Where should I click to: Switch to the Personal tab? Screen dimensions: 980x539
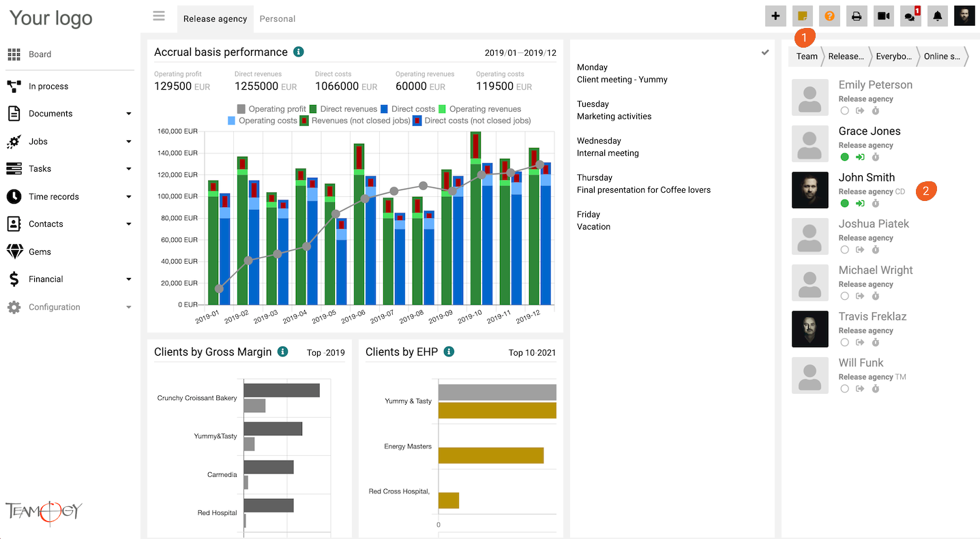(278, 19)
